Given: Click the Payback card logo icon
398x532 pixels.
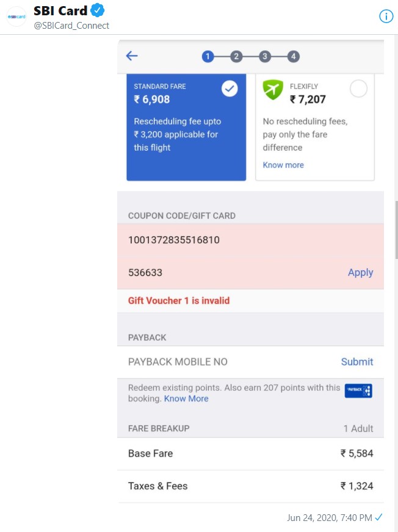Looking at the screenshot, I should click(358, 391).
